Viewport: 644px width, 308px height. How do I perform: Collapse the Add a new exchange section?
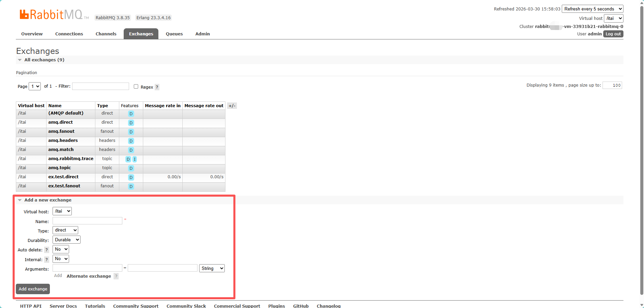click(20, 200)
